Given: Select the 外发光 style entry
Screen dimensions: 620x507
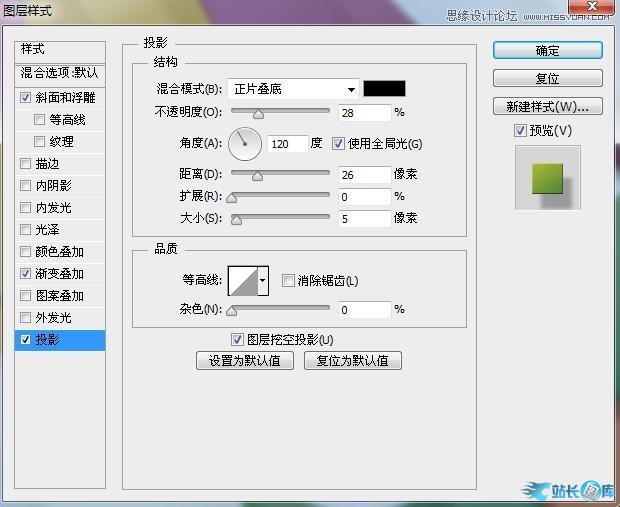Looking at the screenshot, I should (53, 318).
